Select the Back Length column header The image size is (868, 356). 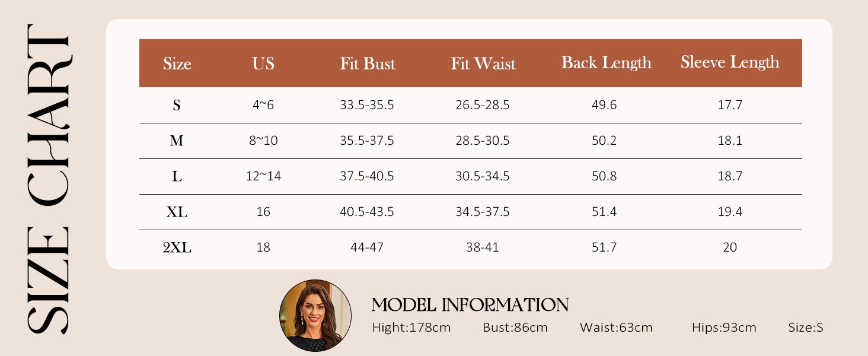coord(607,63)
